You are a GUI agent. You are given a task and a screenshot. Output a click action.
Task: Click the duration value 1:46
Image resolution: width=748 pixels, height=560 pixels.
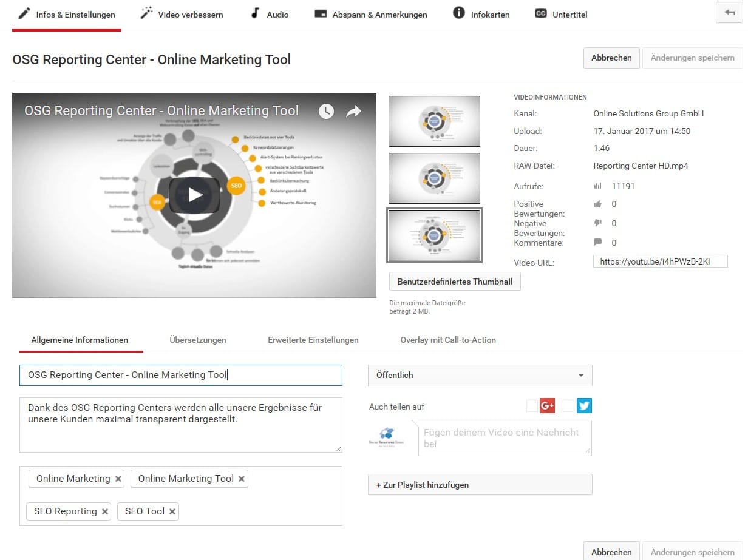602,148
